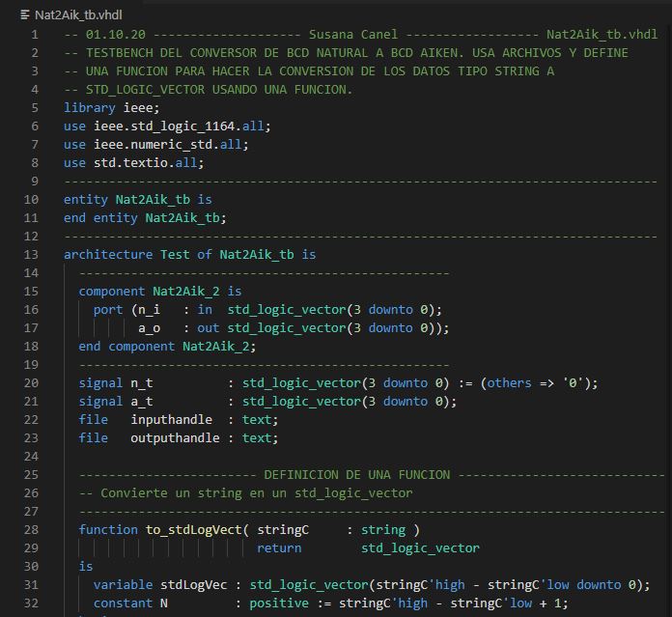Place cursor on 'library' keyword on line 5
This screenshot has height=617, width=672.
90,108
